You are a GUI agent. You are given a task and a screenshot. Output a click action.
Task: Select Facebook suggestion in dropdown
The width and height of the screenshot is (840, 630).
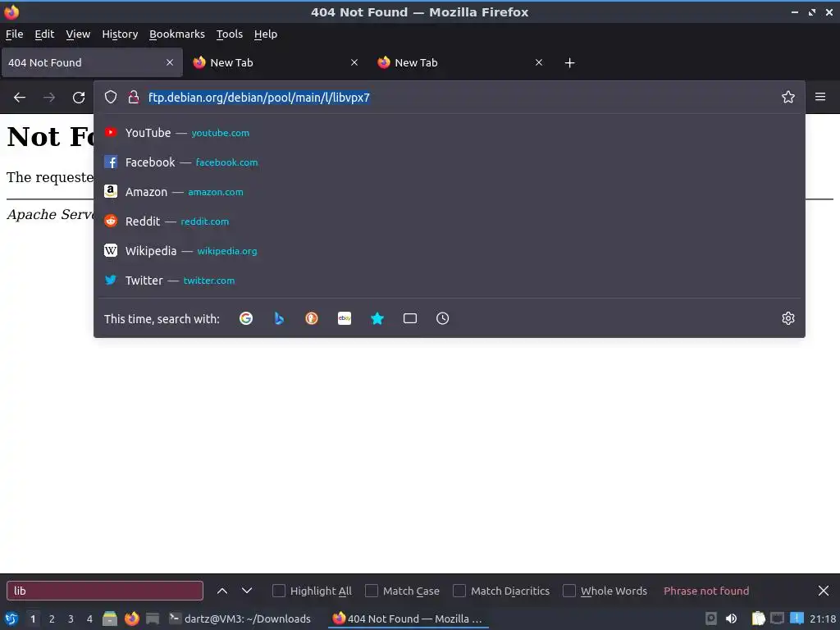[449, 162]
